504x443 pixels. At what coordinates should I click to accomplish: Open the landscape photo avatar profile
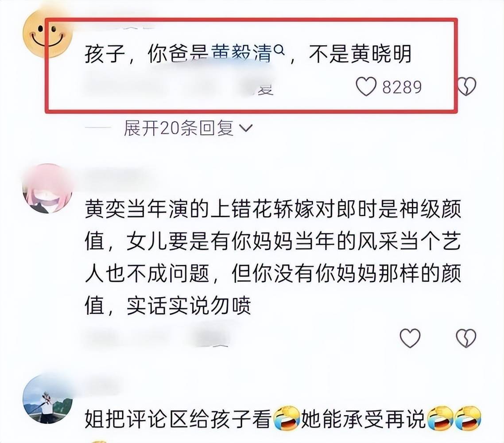click(48, 399)
